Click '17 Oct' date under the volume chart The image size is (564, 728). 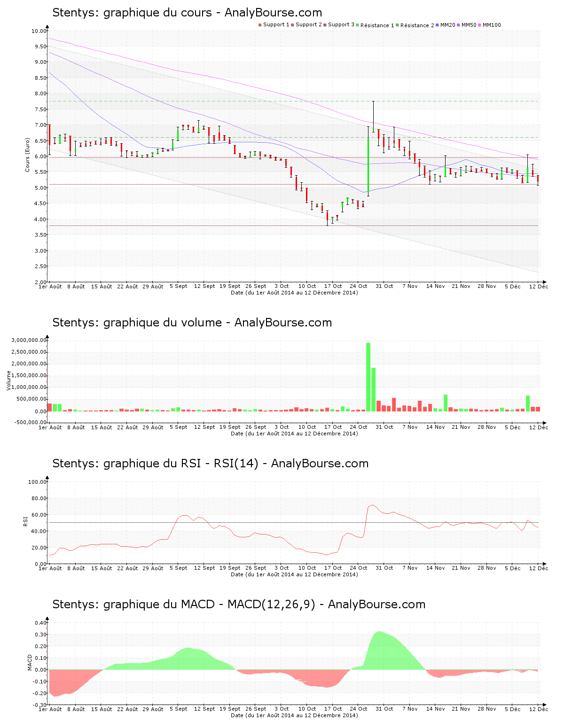(x=333, y=427)
